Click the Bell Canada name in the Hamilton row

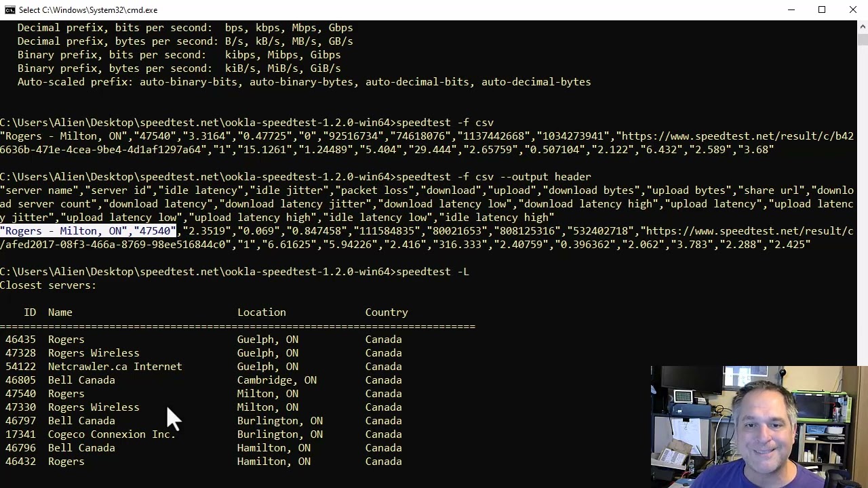point(81,447)
